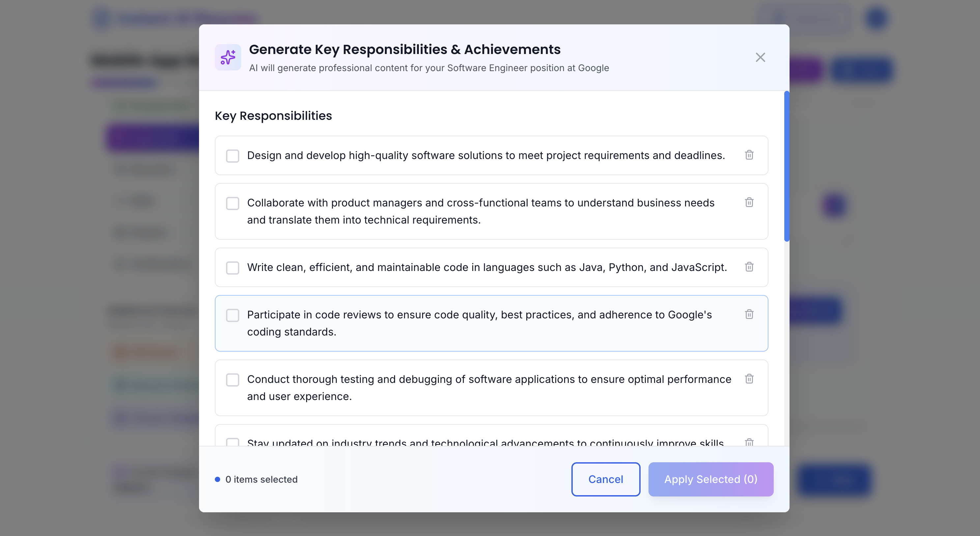
Task: Click the 'Participate in code reviews' card text
Action: (479, 323)
